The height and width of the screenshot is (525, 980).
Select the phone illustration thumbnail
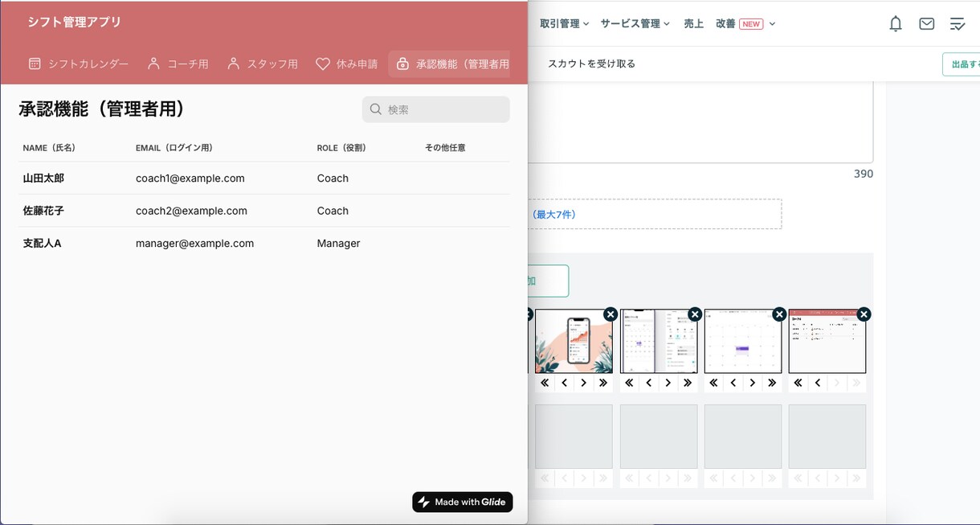[x=574, y=342]
